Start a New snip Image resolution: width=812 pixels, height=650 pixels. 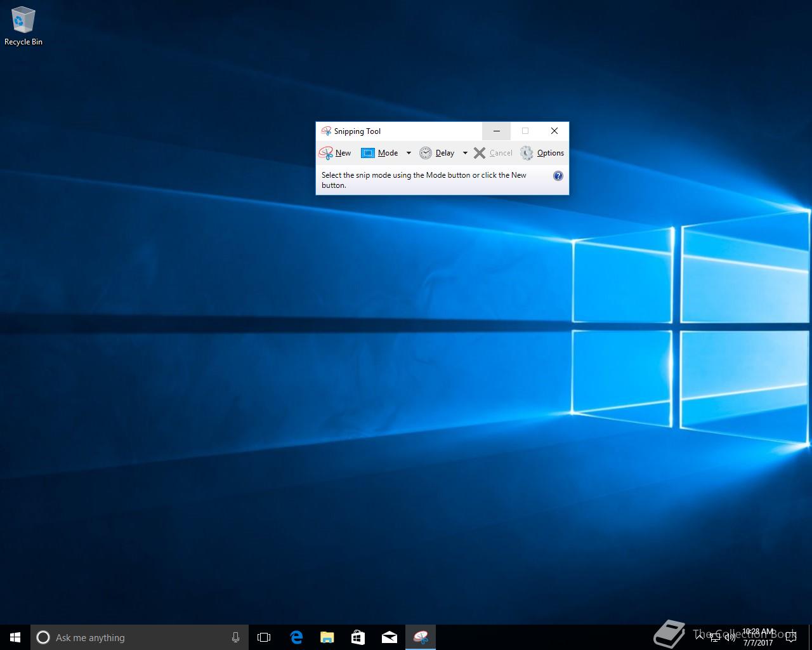tap(335, 153)
